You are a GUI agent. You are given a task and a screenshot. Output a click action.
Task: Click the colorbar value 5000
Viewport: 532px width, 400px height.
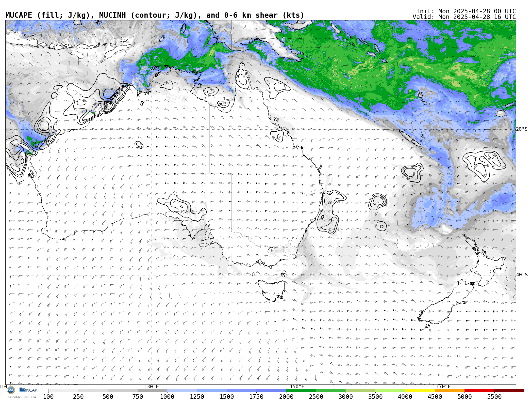coord(465,397)
